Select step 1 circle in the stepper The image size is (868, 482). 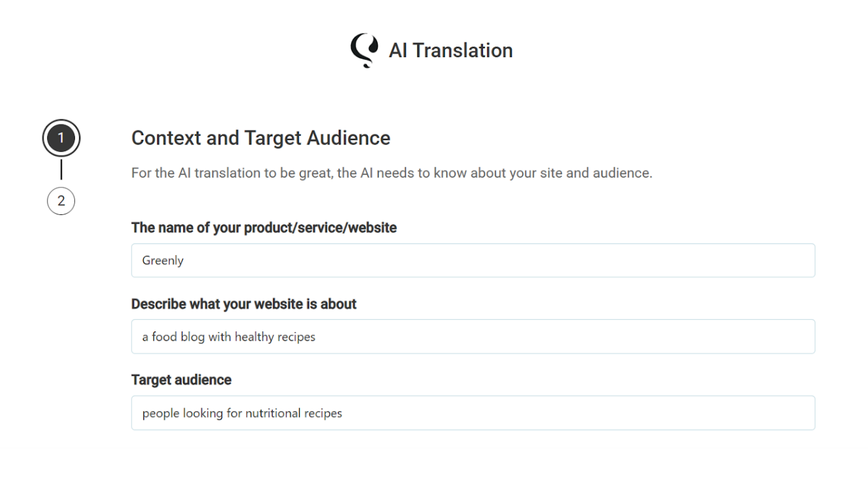tap(61, 138)
